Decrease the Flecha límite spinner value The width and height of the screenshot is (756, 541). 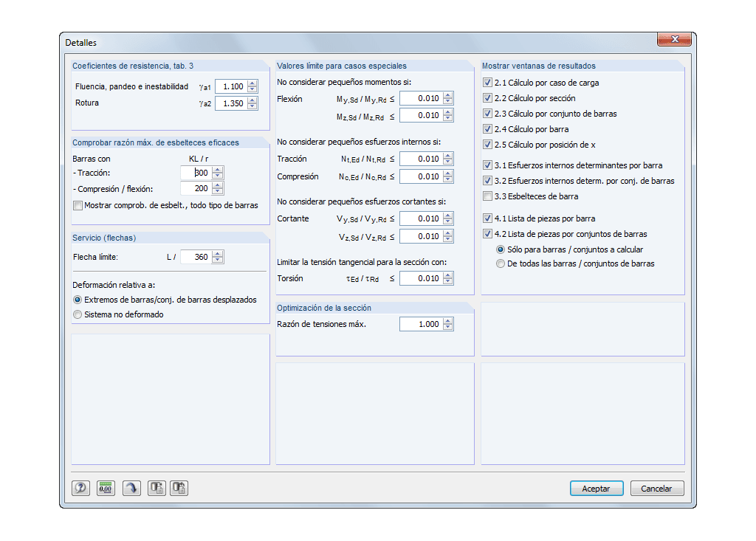coord(217,260)
